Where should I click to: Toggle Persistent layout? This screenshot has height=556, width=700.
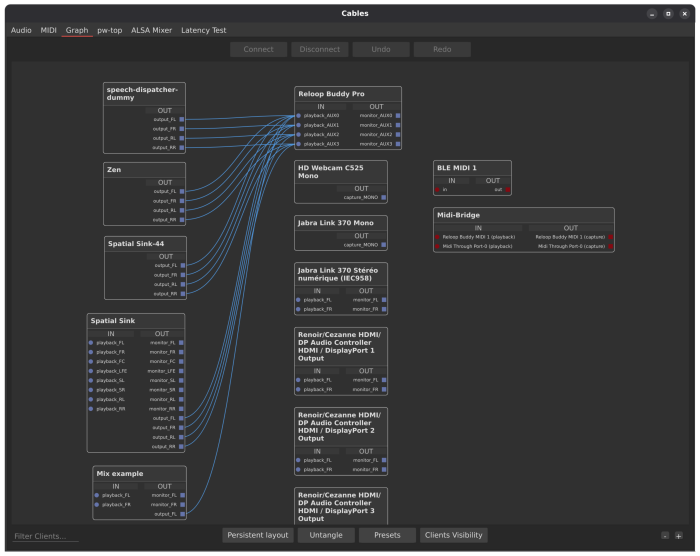pyautogui.click(x=258, y=535)
